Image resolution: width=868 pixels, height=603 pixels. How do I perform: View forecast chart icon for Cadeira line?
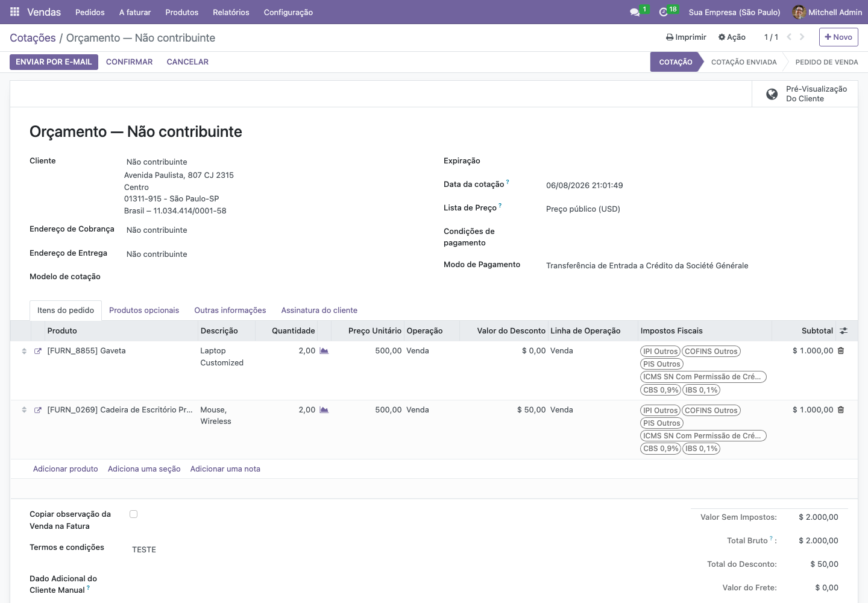(324, 409)
